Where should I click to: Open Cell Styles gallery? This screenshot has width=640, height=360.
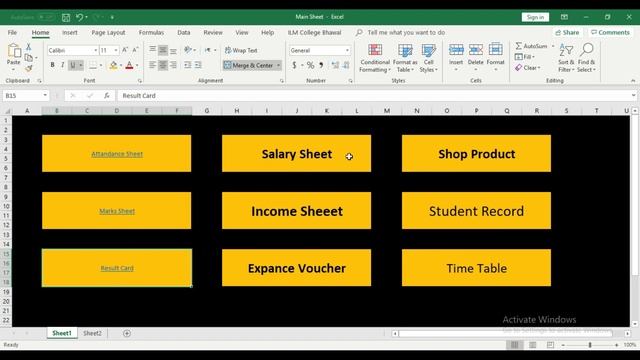tap(429, 58)
